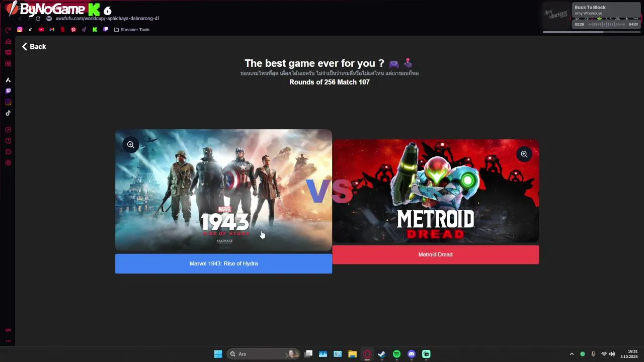644x362 pixels.
Task: Zoom the Metroid Dread image with magnifier
Action: 524,154
